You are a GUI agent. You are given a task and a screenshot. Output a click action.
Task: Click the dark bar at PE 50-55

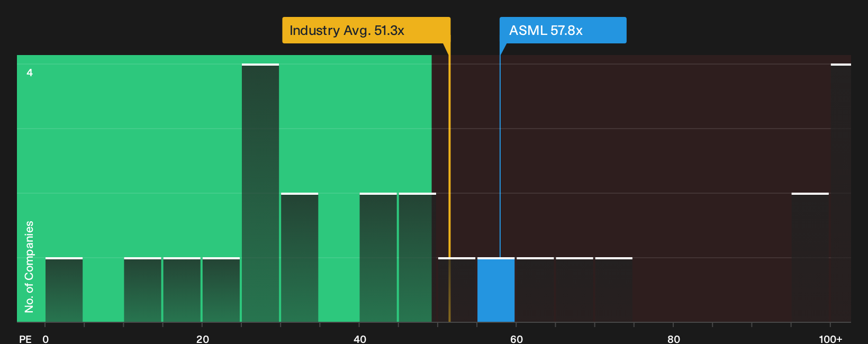click(457, 290)
